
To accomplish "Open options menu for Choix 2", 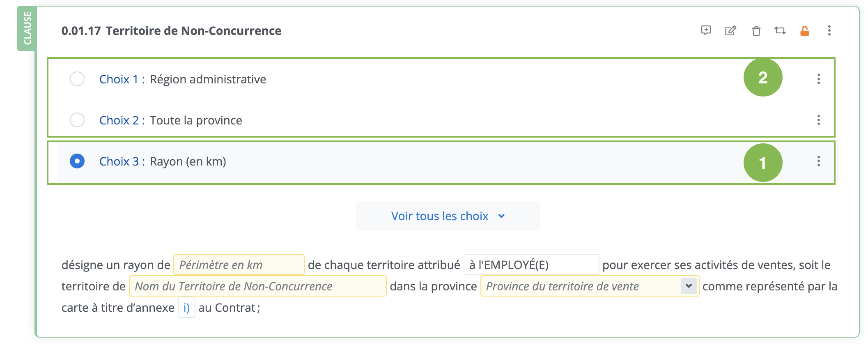I will click(x=819, y=120).
